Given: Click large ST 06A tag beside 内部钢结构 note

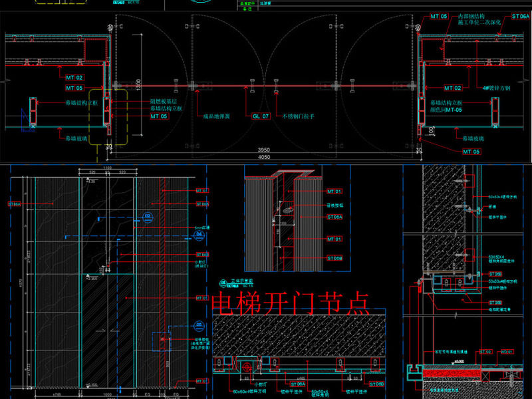Looking at the screenshot, I should [521, 16].
